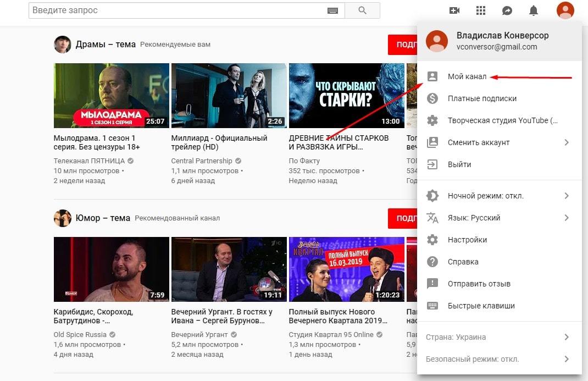Screen dimensions: 588x381
Task: Select Сменить аккаунт in account menu
Action: coord(500,142)
